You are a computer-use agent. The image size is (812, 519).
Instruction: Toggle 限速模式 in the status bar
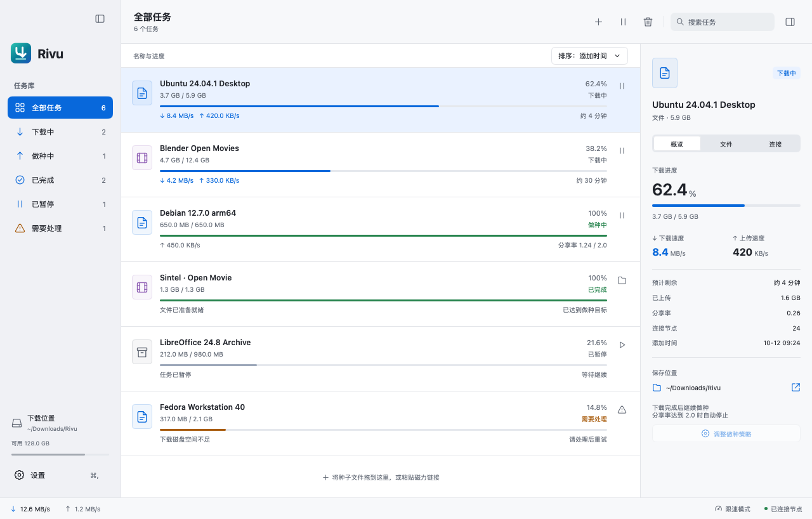pos(733,509)
